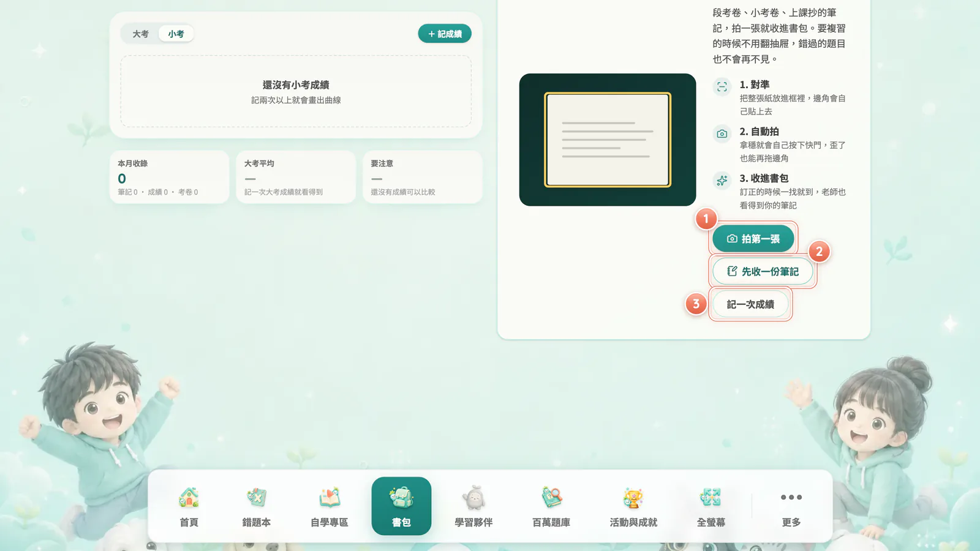Click the 自動拍 camera step icon
This screenshot has width=980, height=551.
pyautogui.click(x=722, y=133)
